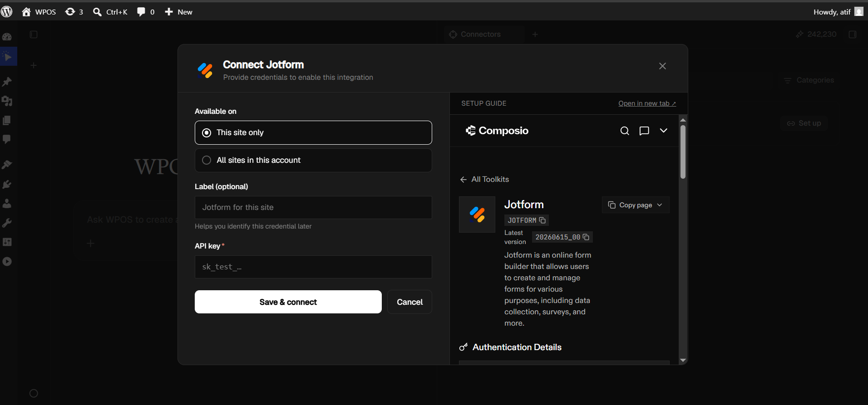Click the 242,230 credits indicator
Viewport: 868px width, 405px height.
pyautogui.click(x=816, y=34)
